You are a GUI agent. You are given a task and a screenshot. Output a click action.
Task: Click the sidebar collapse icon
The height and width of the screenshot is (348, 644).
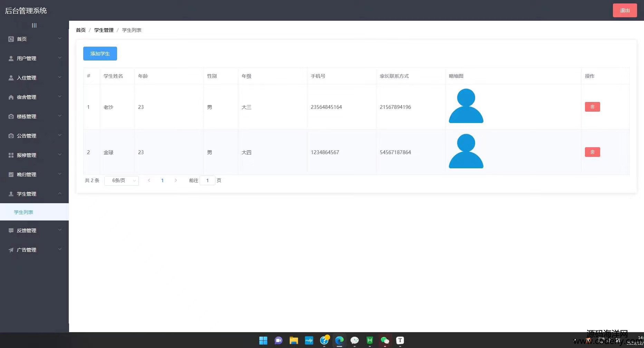[34, 25]
